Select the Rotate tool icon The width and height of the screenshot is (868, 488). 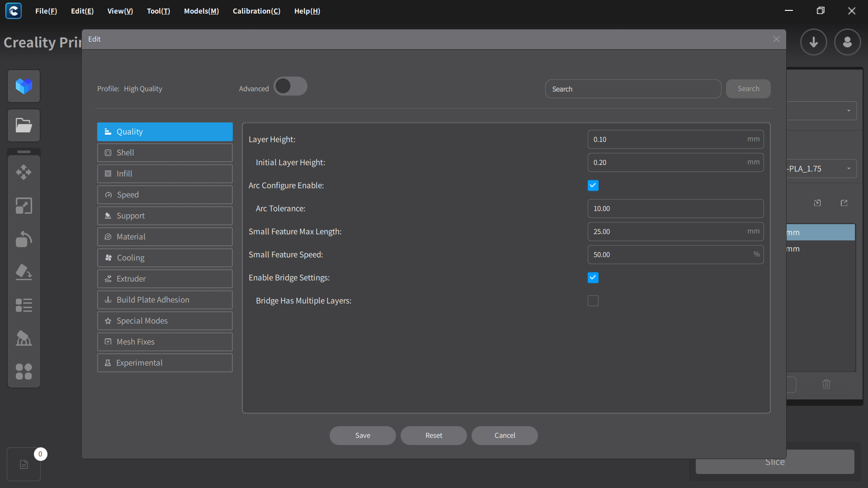24,239
